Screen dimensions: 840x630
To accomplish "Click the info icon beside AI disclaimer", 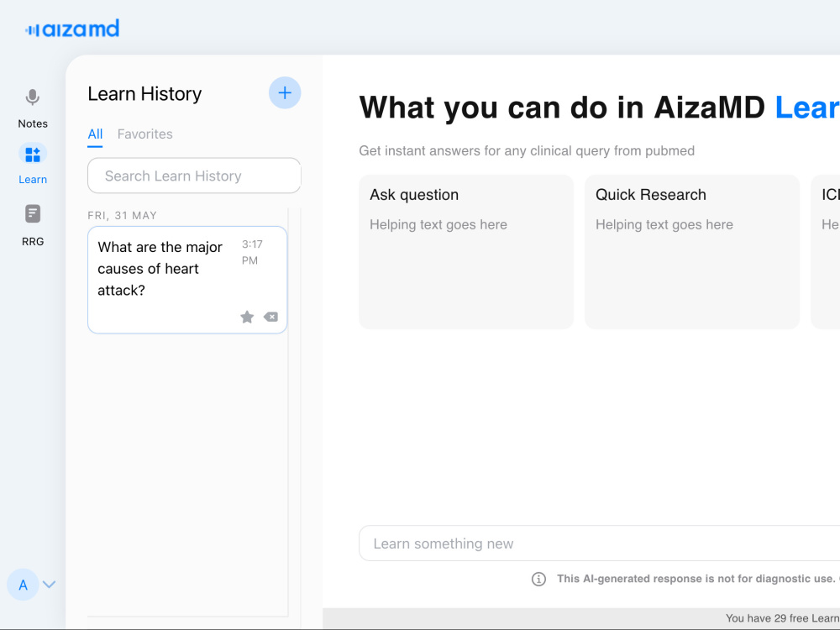I will pos(538,579).
